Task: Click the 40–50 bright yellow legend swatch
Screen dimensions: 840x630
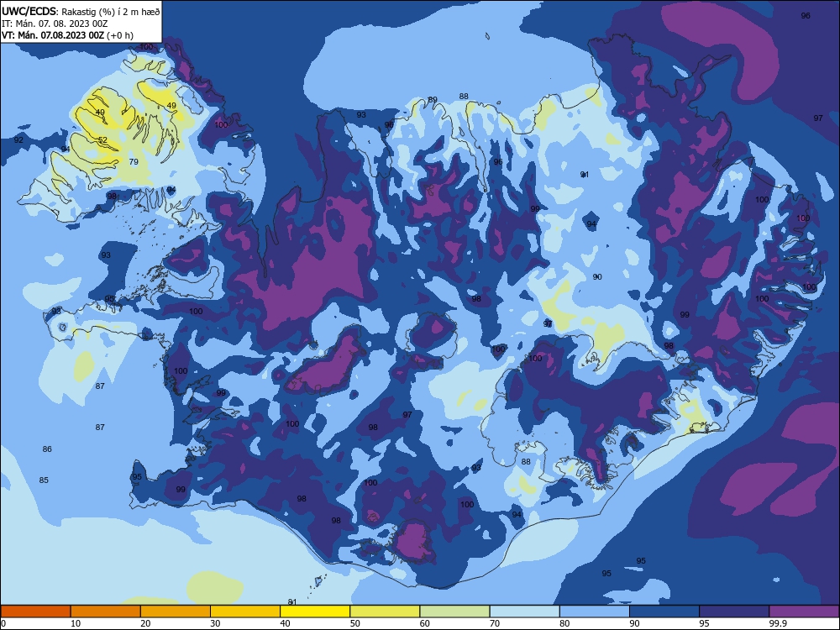Action: click(x=315, y=612)
